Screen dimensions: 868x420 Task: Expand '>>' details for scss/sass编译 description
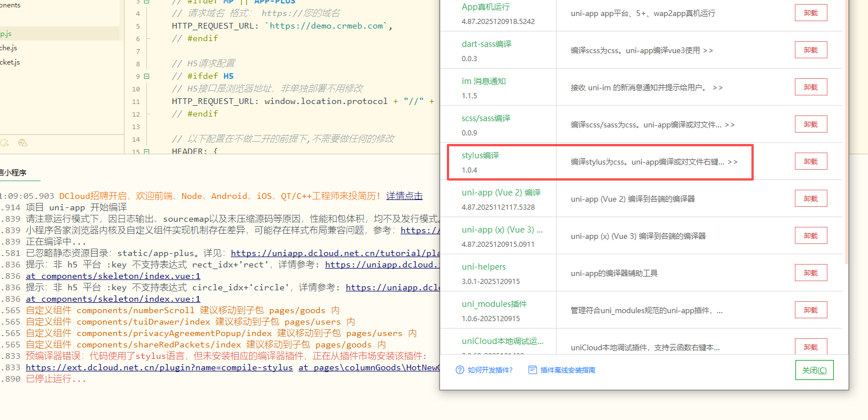pos(729,125)
